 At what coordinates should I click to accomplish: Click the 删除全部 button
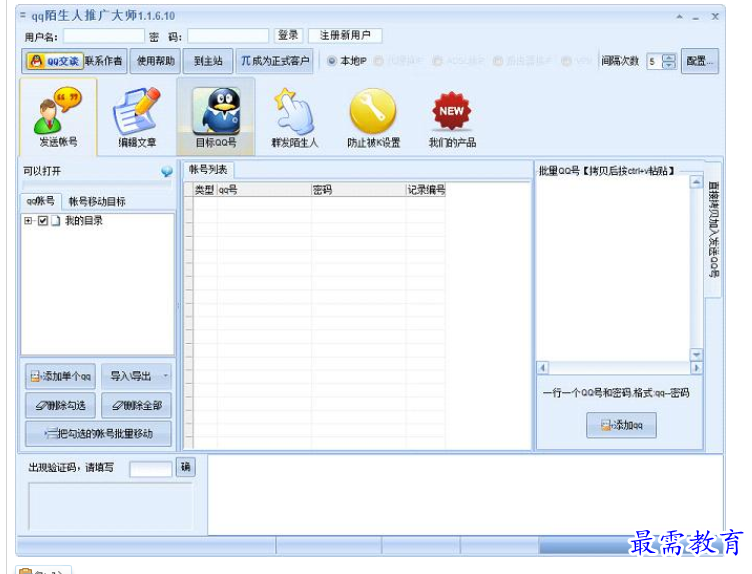137,406
